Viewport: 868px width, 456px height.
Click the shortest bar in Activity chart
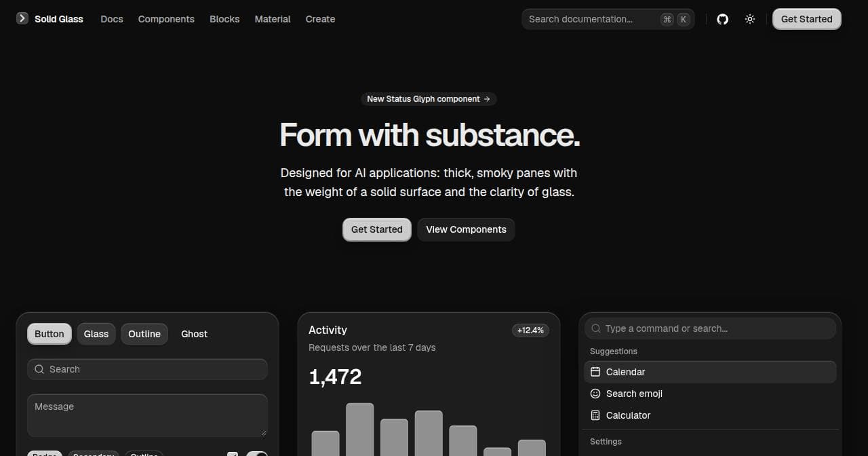point(497,452)
